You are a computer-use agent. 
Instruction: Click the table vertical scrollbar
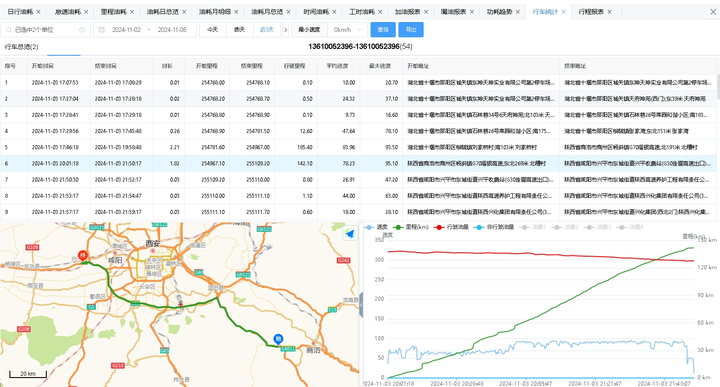pos(718,87)
